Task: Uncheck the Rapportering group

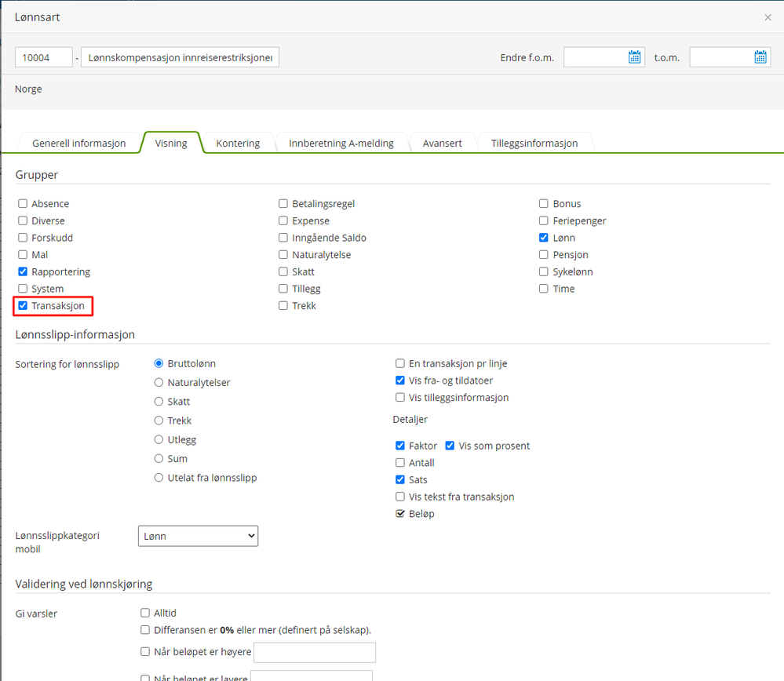Action: 23,271
